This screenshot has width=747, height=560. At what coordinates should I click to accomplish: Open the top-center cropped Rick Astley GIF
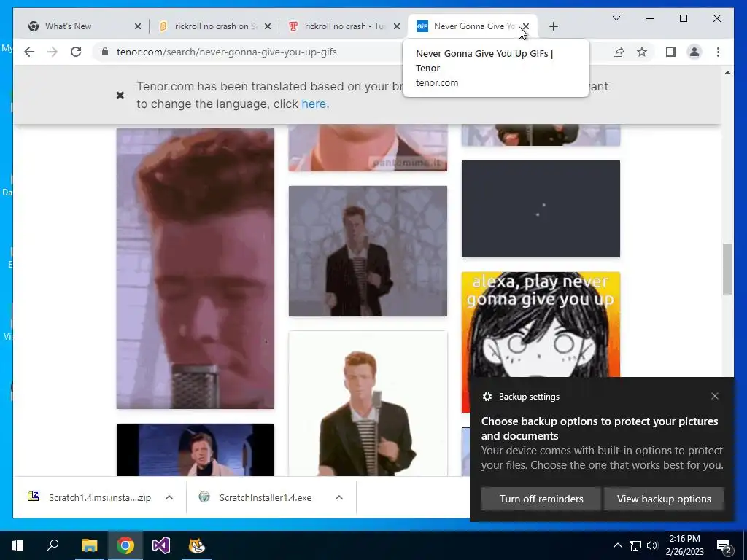368,147
